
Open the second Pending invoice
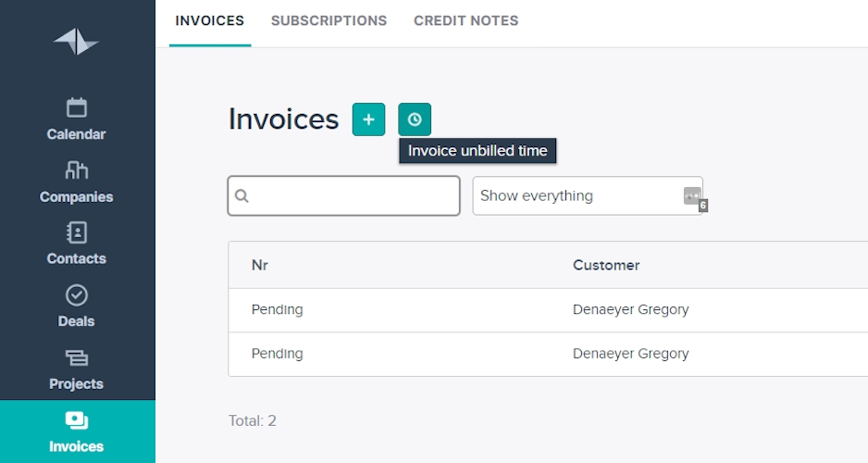(x=277, y=354)
